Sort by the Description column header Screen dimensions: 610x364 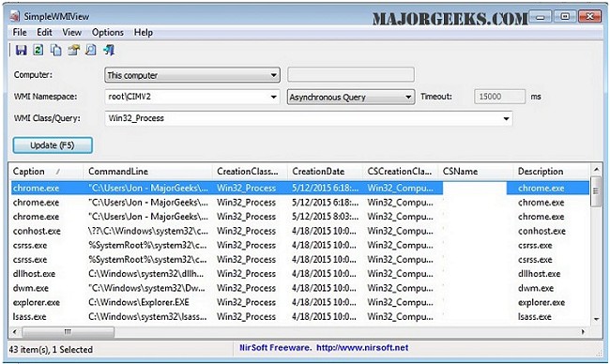pos(551,172)
